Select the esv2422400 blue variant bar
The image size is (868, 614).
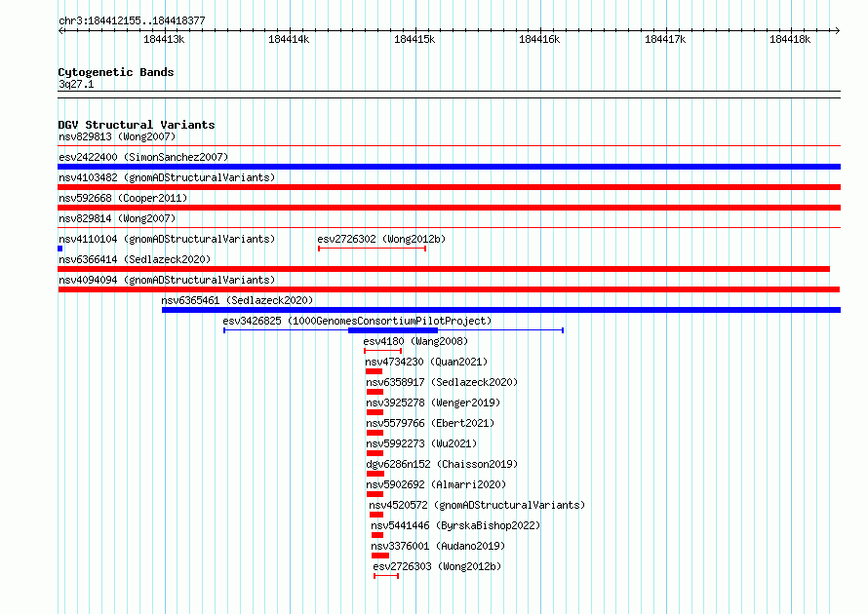tap(449, 167)
